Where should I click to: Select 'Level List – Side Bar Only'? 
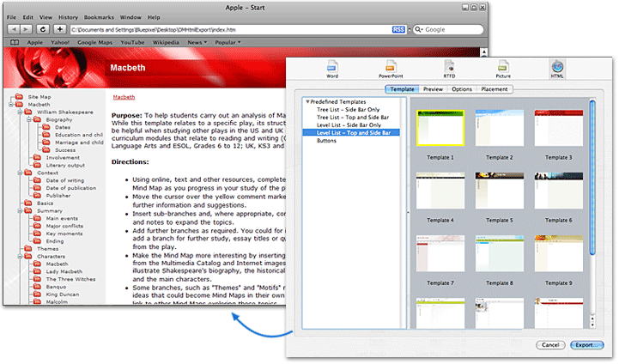(x=349, y=124)
